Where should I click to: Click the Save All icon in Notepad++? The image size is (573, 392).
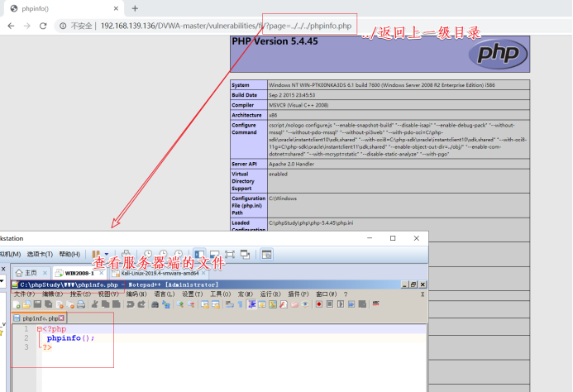pos(48,304)
